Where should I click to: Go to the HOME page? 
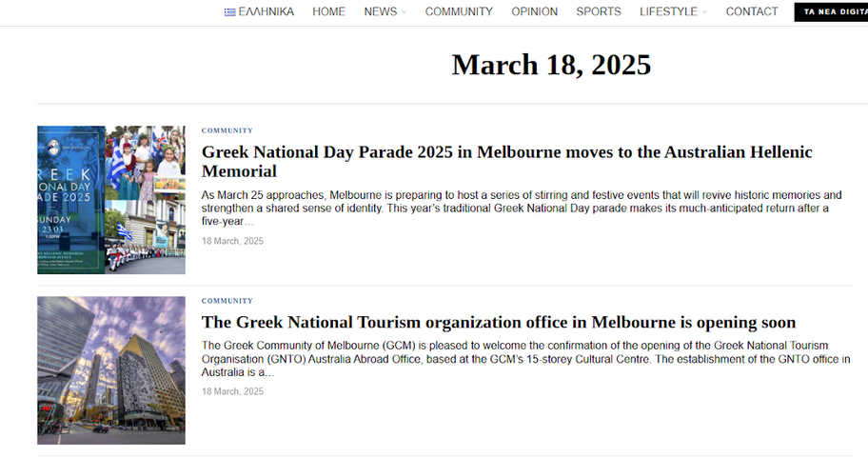[329, 12]
